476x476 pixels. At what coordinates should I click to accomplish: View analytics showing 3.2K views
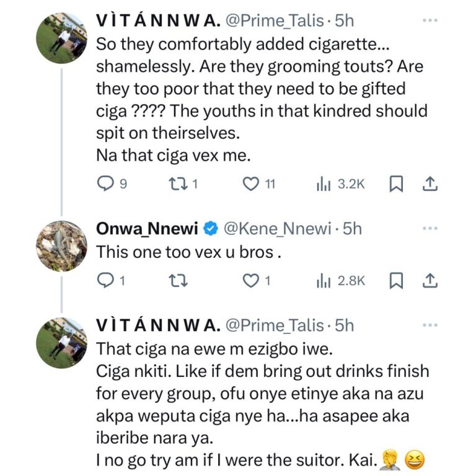(322, 183)
